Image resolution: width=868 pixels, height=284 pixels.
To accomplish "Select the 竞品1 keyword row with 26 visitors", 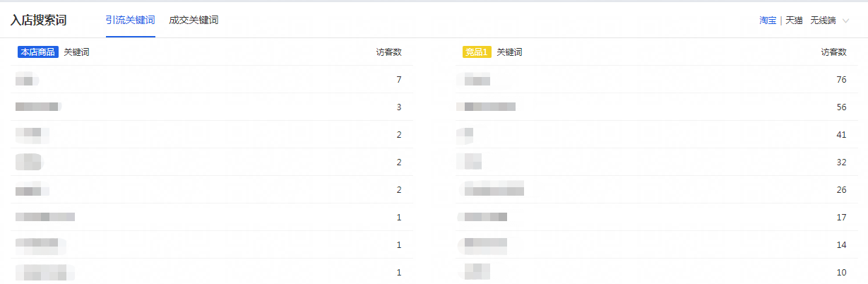I will (657, 190).
